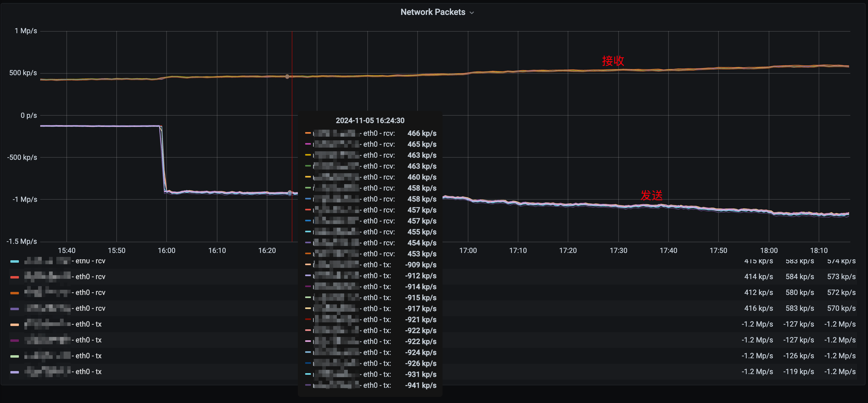Click the -926 kp/s tooltip value

click(421, 363)
